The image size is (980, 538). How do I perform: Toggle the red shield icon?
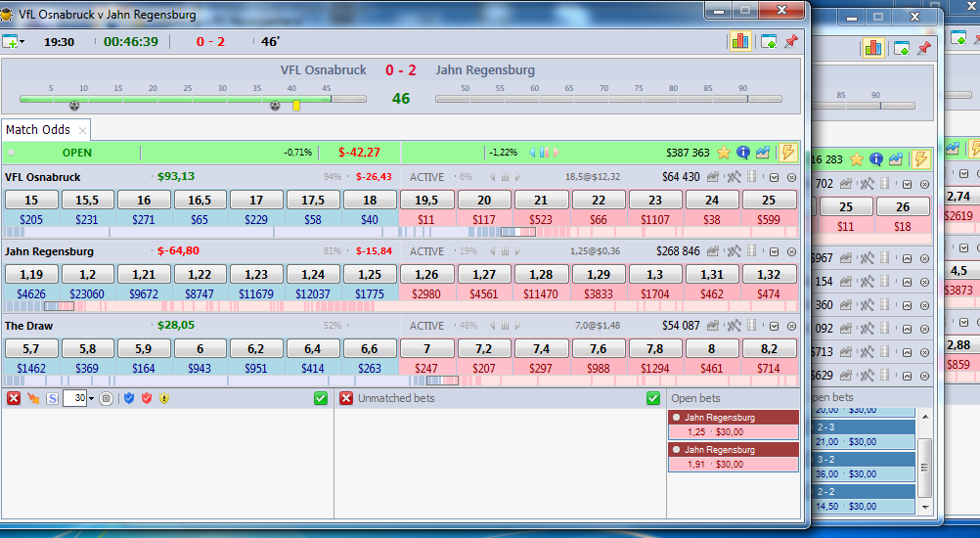147,398
